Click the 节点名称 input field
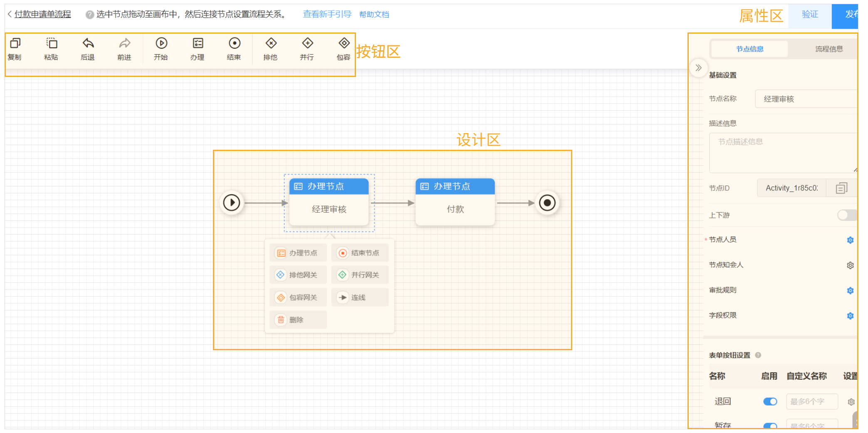This screenshot has height=433, width=868. 805,99
